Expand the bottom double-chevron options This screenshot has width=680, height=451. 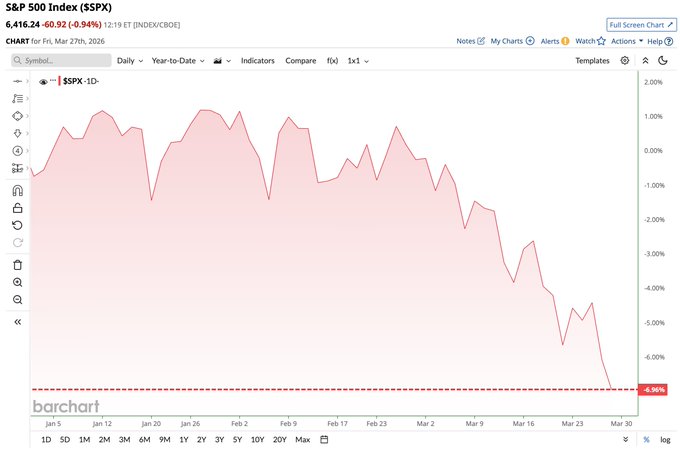tap(625, 440)
